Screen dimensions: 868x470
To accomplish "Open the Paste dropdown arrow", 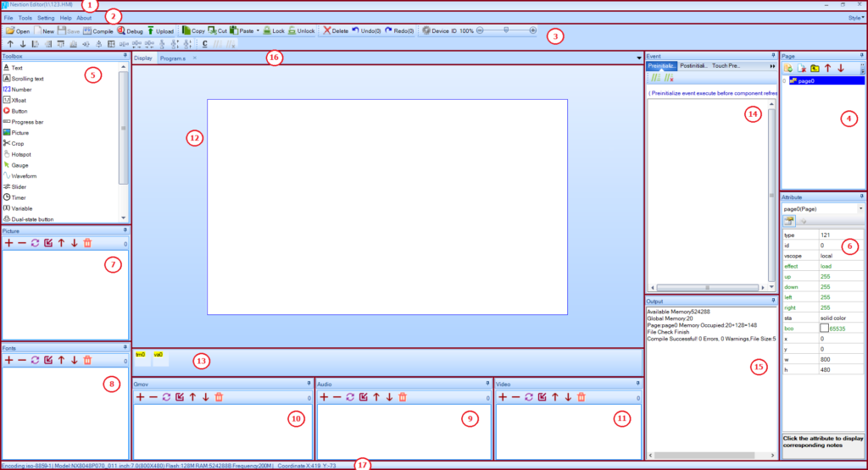I will [x=256, y=30].
